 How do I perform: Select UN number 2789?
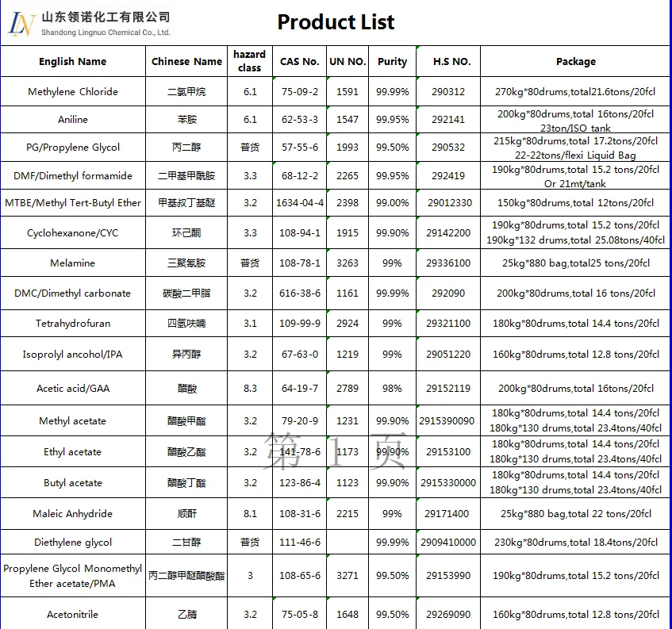point(348,388)
